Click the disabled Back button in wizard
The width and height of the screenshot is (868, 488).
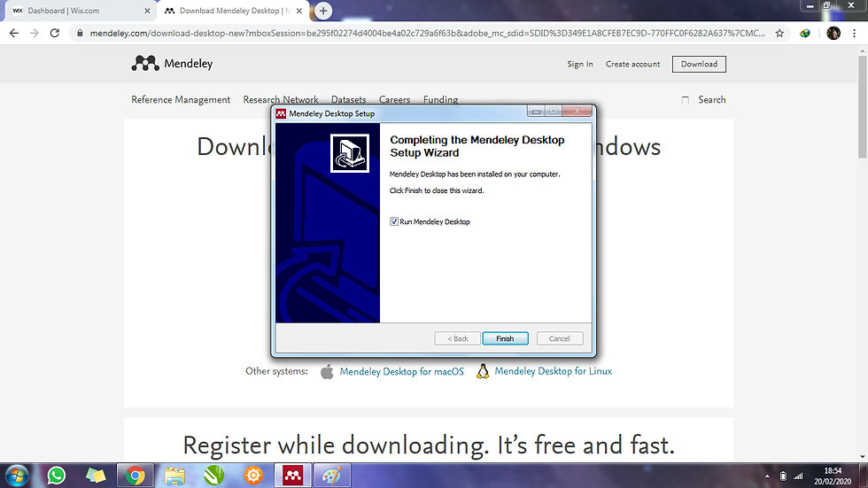(x=457, y=338)
